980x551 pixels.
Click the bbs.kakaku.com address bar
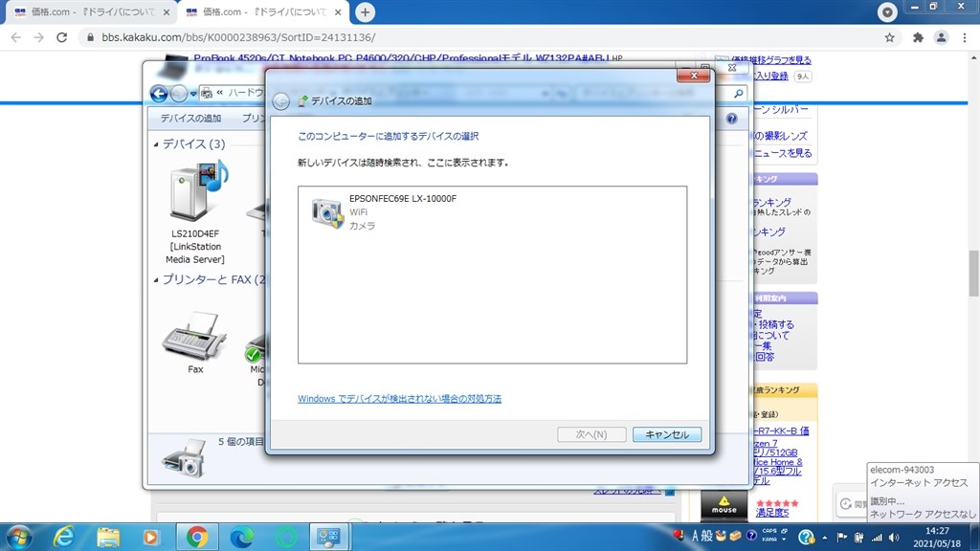click(x=481, y=37)
